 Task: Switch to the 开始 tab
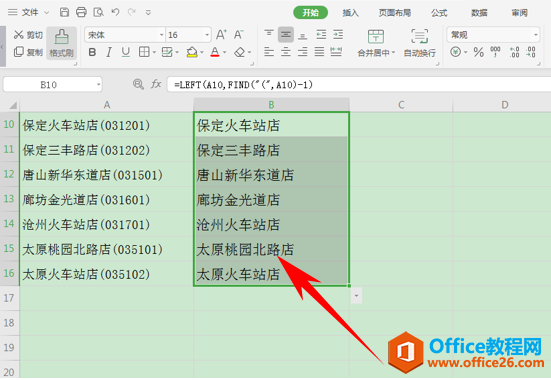coord(311,13)
